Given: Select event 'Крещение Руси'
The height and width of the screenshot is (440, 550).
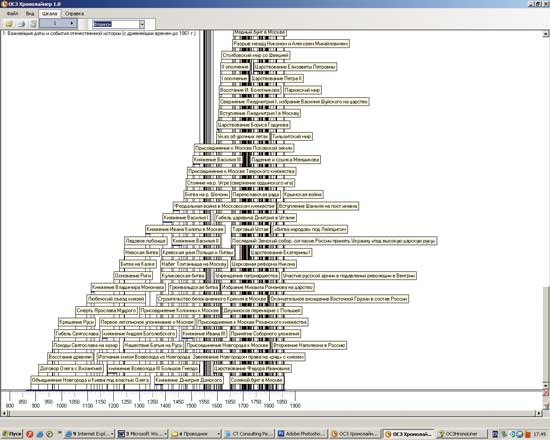Looking at the screenshot, I should click(77, 321).
